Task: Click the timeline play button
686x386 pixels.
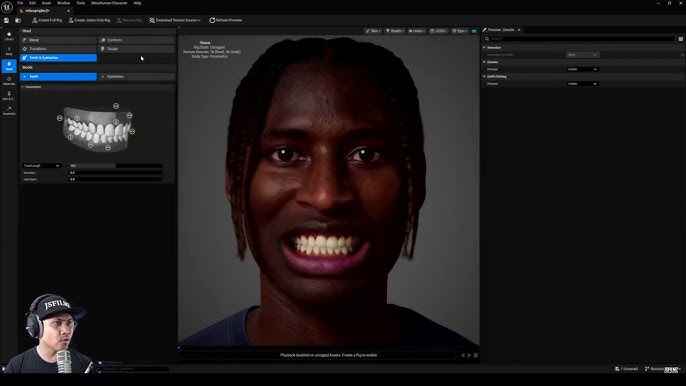Action: (x=469, y=355)
